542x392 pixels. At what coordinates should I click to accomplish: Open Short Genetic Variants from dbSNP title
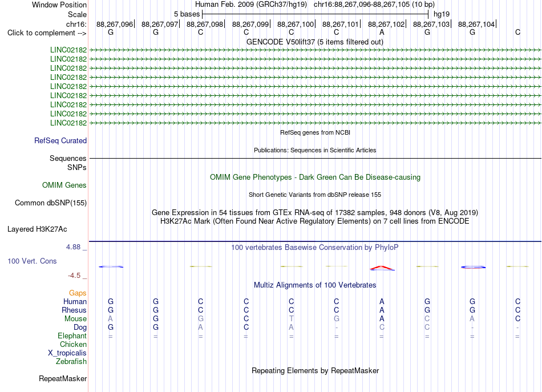314,195
